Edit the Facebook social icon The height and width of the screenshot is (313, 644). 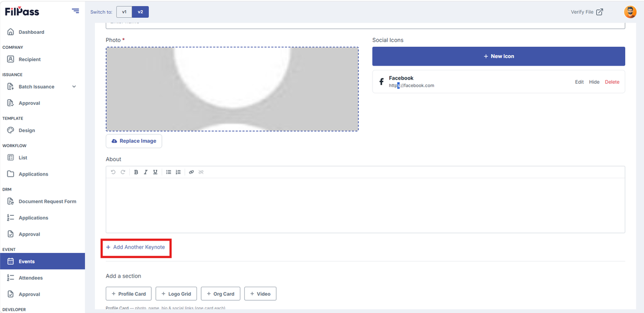pyautogui.click(x=579, y=82)
